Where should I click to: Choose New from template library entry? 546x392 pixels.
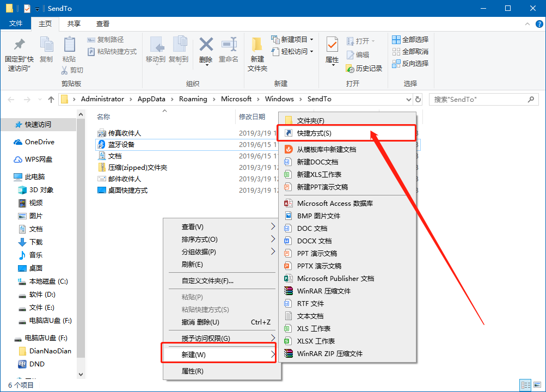click(x=347, y=149)
